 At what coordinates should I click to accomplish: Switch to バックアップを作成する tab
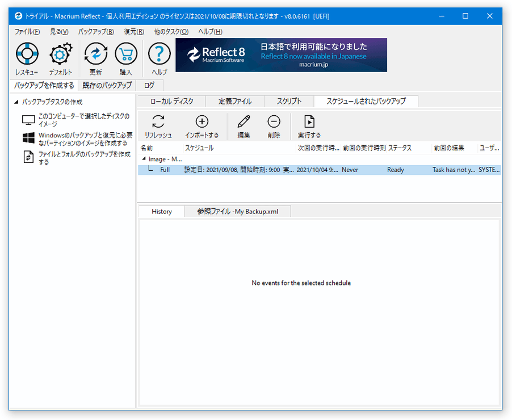pos(44,86)
